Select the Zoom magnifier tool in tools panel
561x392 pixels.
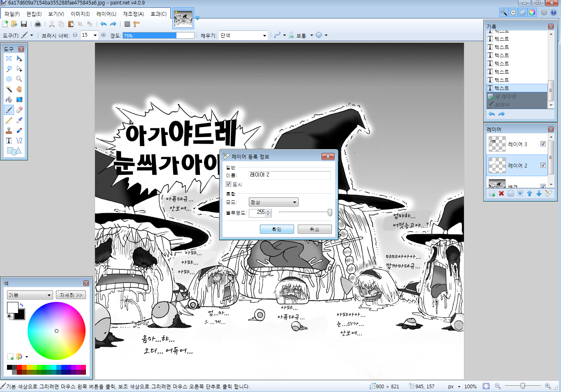point(19,79)
